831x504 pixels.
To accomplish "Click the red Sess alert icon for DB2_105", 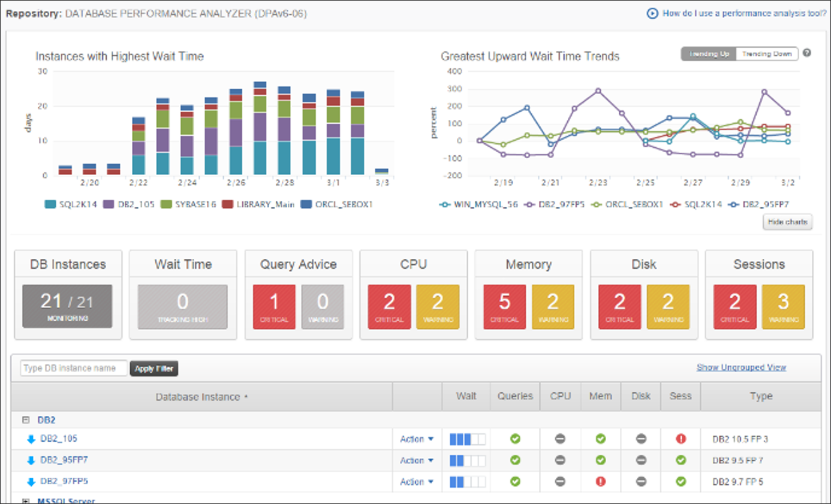I will 680,439.
